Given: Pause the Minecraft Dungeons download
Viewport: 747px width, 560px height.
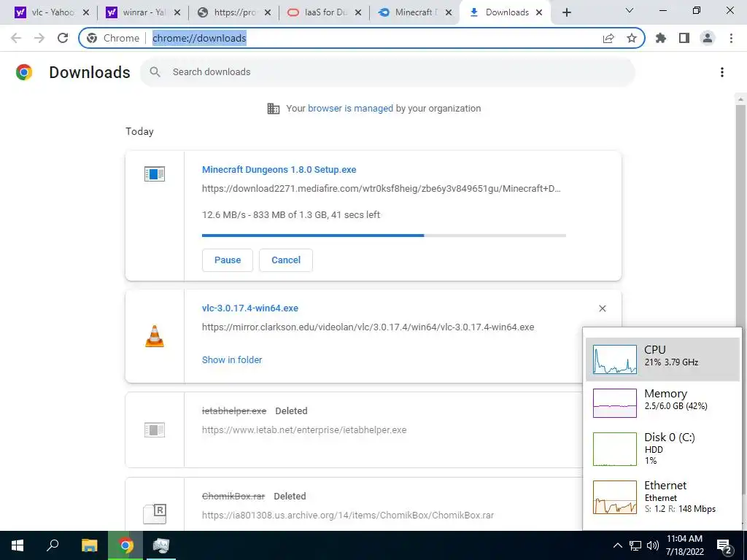Looking at the screenshot, I should 228,260.
